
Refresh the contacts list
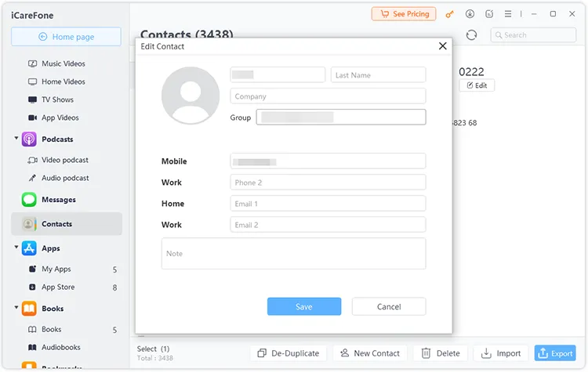[x=471, y=34]
